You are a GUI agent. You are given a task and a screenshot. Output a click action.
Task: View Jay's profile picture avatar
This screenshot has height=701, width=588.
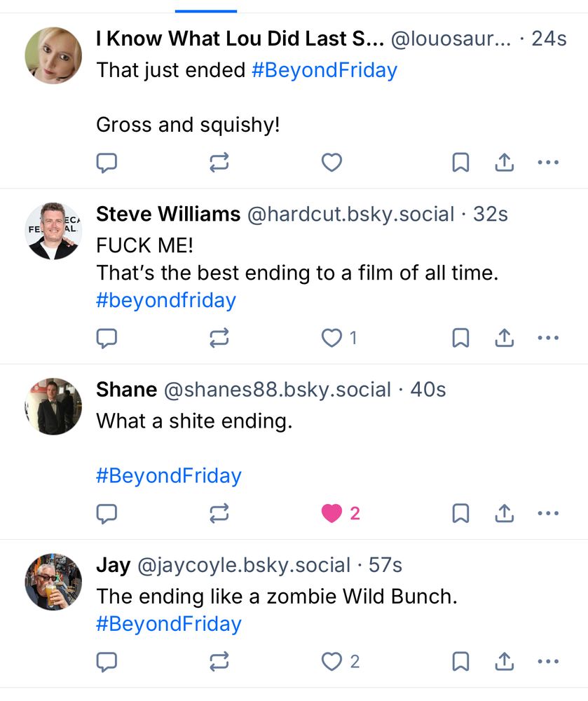pos(54,581)
